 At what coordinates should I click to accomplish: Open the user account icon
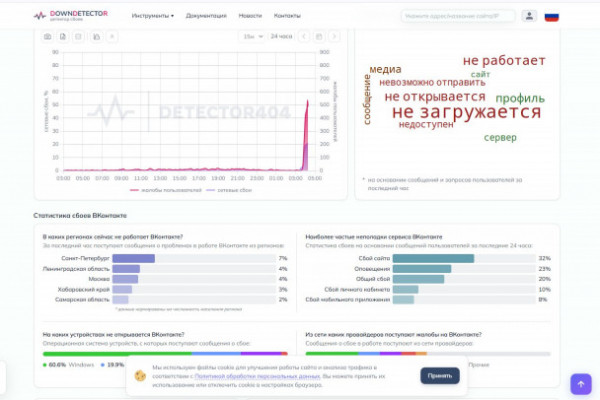529,16
